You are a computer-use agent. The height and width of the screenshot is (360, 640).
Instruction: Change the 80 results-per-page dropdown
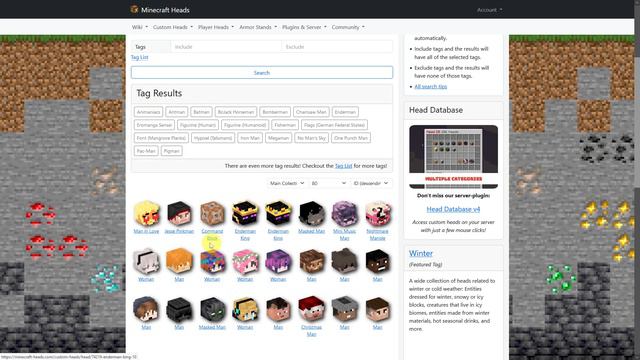click(x=329, y=183)
